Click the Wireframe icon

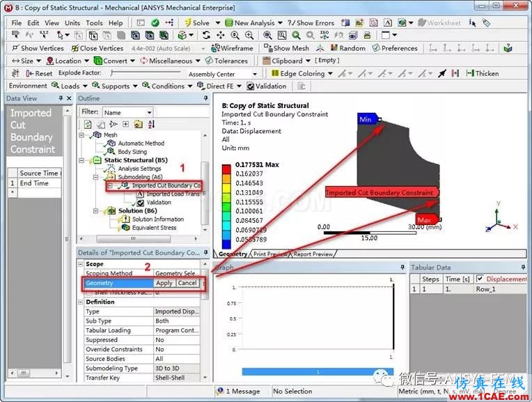(x=215, y=48)
